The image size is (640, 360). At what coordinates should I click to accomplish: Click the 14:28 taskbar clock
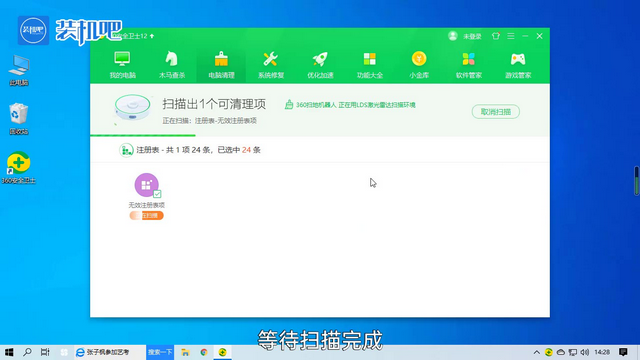(602, 352)
